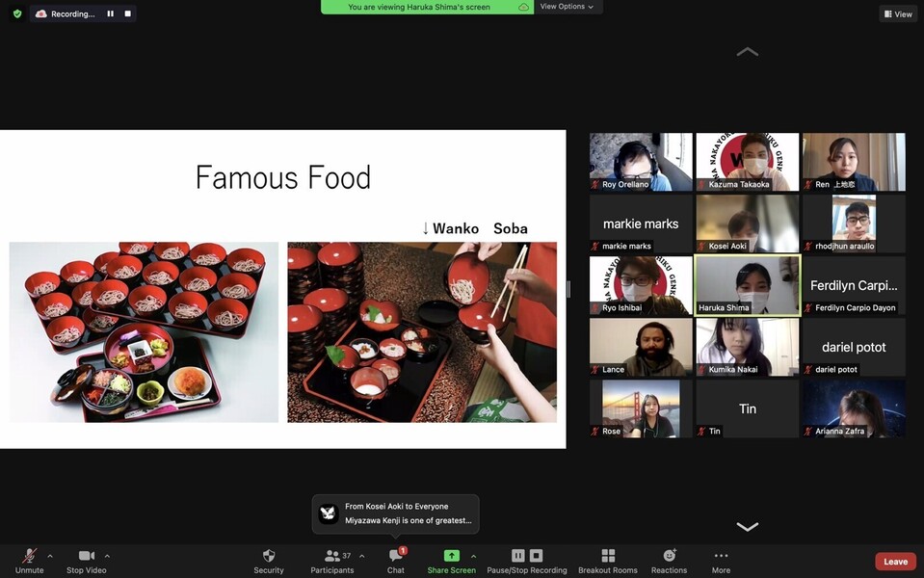The width and height of the screenshot is (924, 578).
Task: Pause the recording in the top indicator
Action: pyautogui.click(x=110, y=13)
